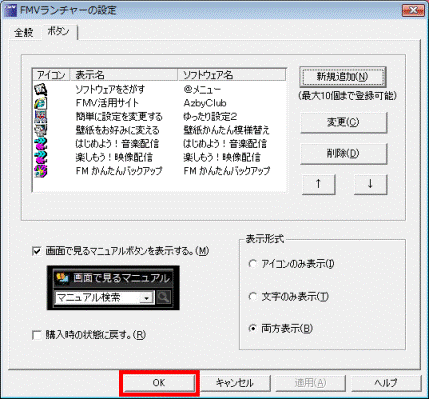This screenshot has height=399, width=429.
Task: Click the 削除(D) button
Action: (x=343, y=154)
